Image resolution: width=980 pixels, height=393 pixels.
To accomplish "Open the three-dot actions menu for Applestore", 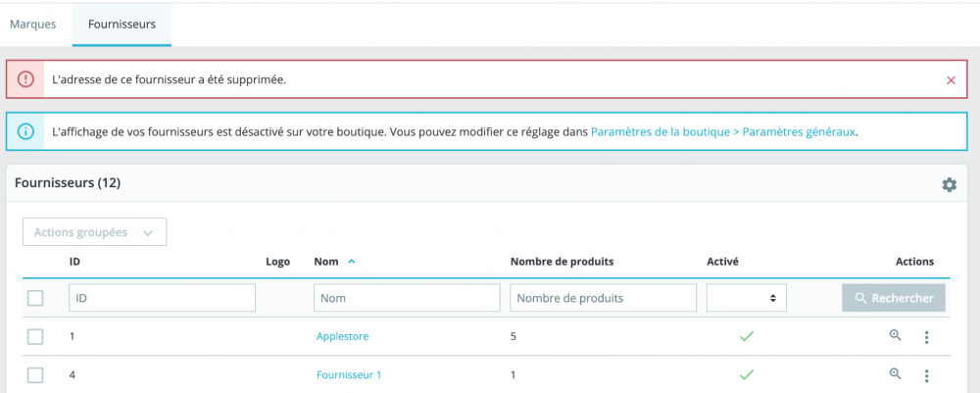I will pyautogui.click(x=926, y=337).
